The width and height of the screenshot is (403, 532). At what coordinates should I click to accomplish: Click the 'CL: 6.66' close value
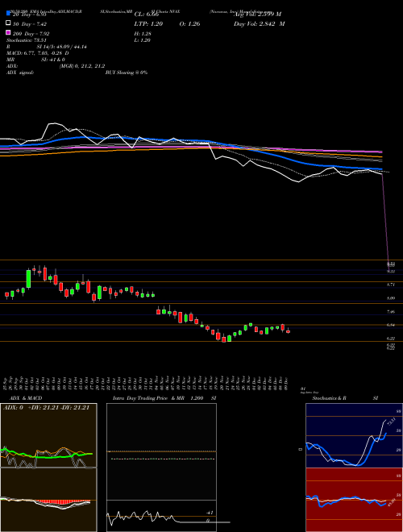pos(147,15)
